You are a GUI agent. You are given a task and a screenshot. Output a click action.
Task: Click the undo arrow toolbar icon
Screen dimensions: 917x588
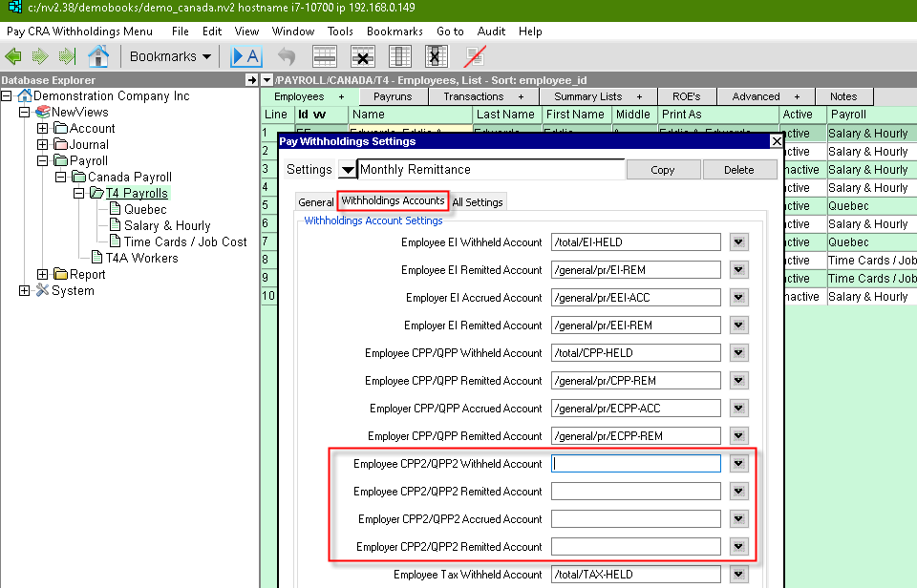point(286,56)
